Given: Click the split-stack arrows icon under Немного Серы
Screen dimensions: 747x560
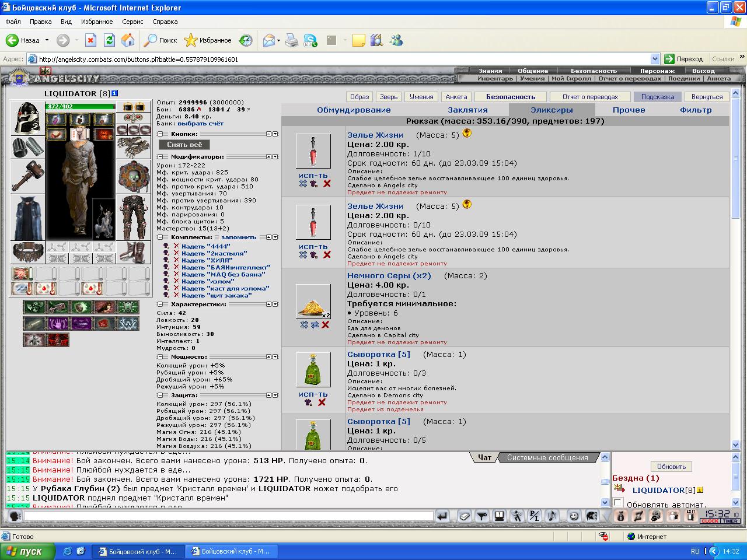Looking at the screenshot, I should pos(315,325).
